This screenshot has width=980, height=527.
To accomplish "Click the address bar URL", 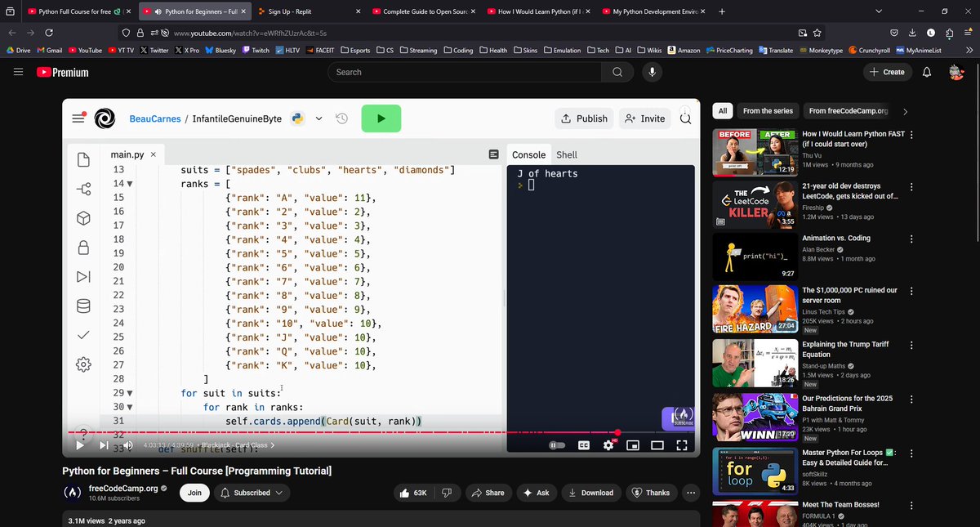I will click(x=250, y=33).
